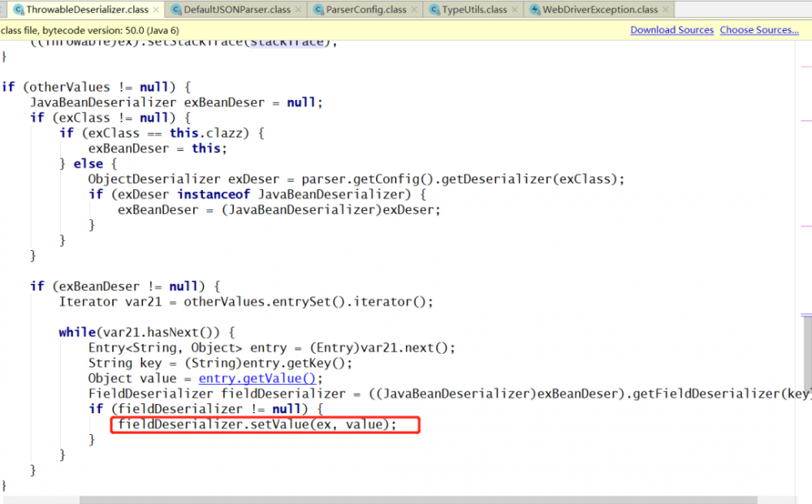Open the Choose Sources dialog link
The image size is (812, 504).
(x=758, y=29)
